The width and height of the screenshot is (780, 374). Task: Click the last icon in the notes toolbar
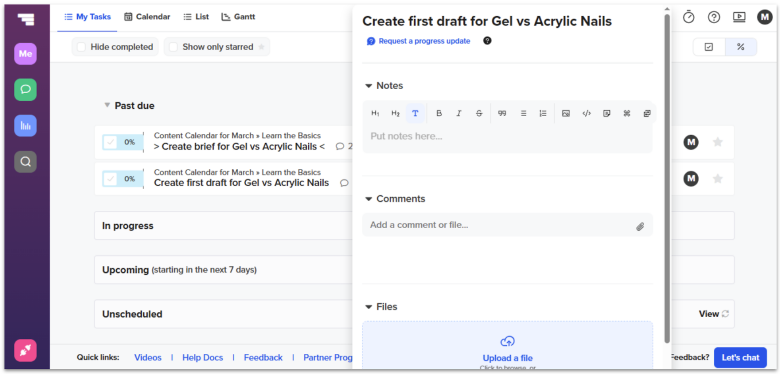click(x=647, y=113)
